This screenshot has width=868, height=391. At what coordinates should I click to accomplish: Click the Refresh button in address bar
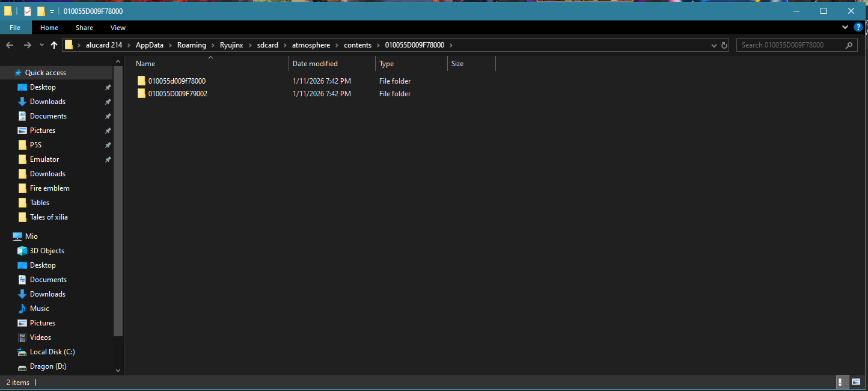(724, 45)
